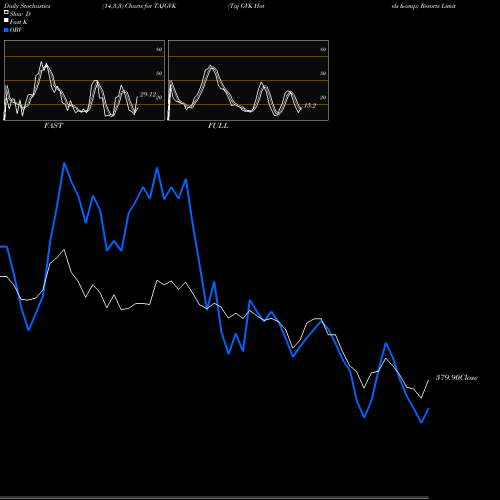The height and width of the screenshot is (500, 500).
Task: Click the '(Taj GVK Hot' title text
Action: tap(246, 6)
